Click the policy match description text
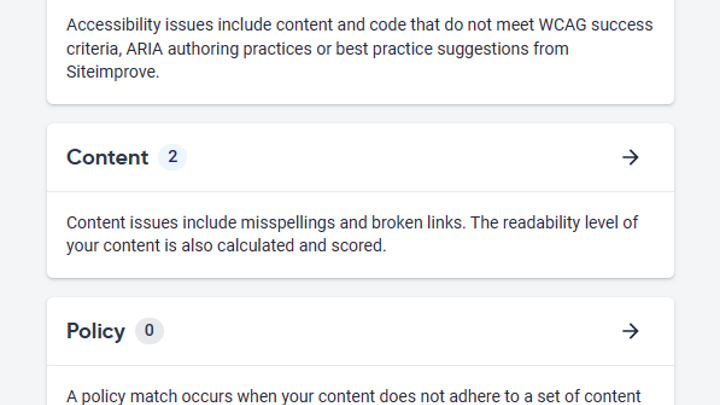 click(x=353, y=396)
